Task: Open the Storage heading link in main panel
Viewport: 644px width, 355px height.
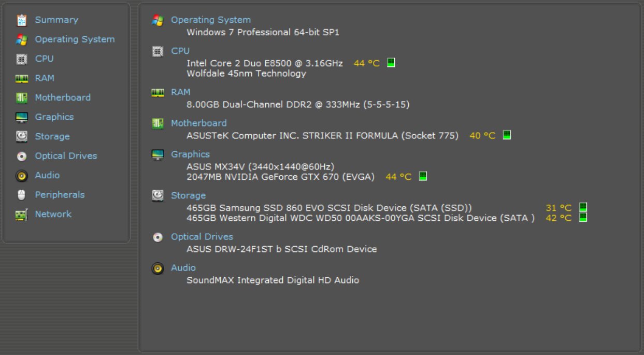Action: pyautogui.click(x=188, y=195)
